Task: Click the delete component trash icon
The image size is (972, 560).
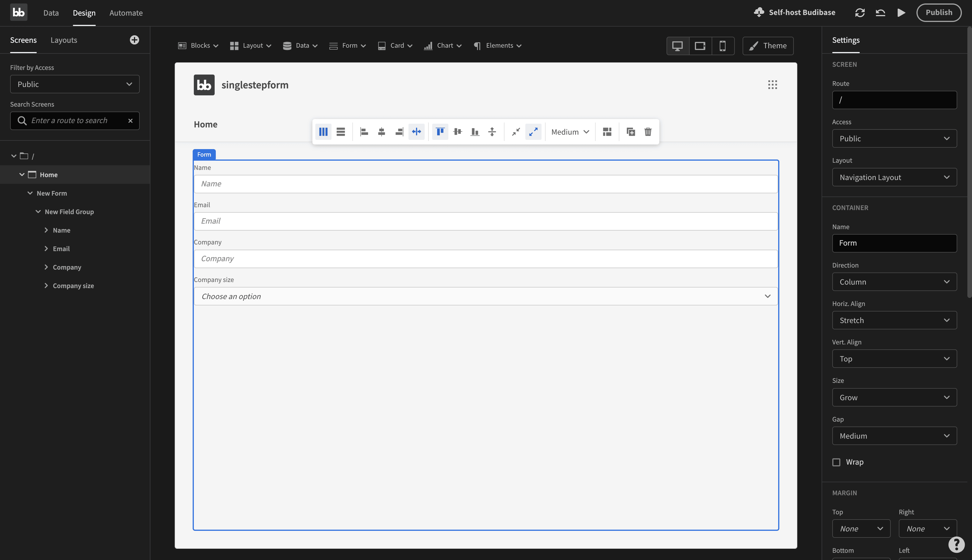Action: 648,131
